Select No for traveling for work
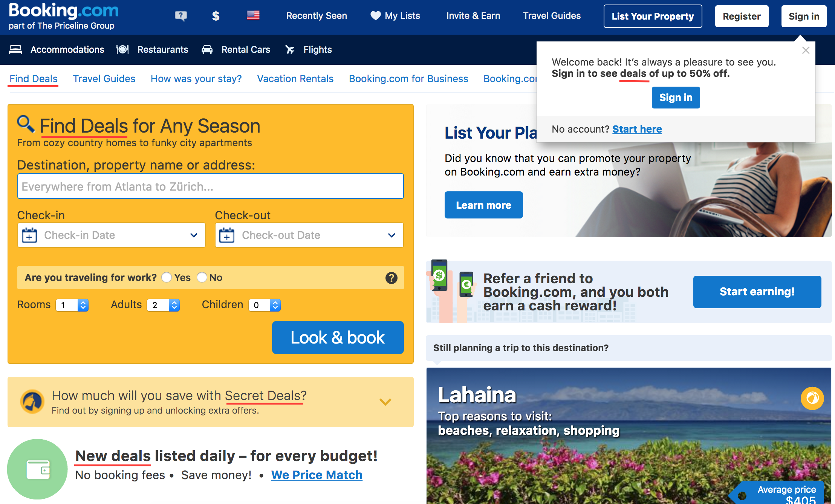Screen dimensions: 835x504 click(202, 277)
